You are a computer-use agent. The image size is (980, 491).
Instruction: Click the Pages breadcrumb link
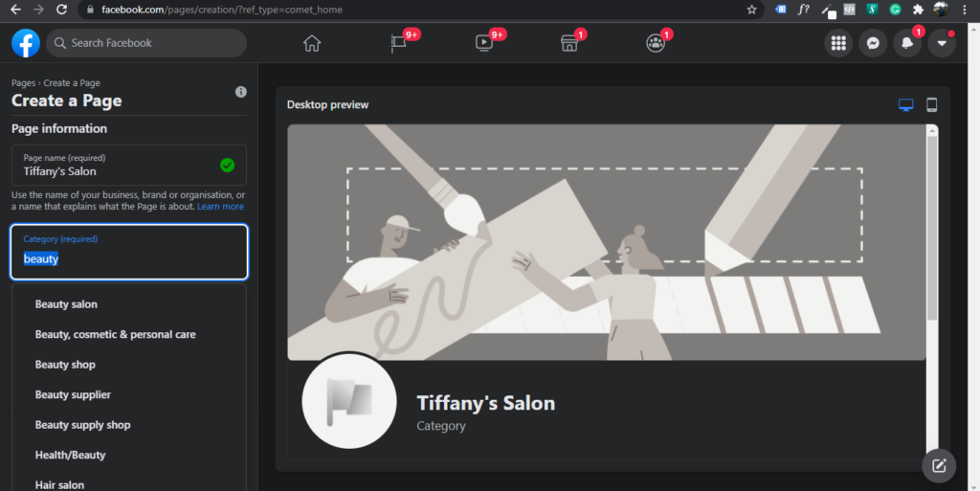tap(23, 83)
